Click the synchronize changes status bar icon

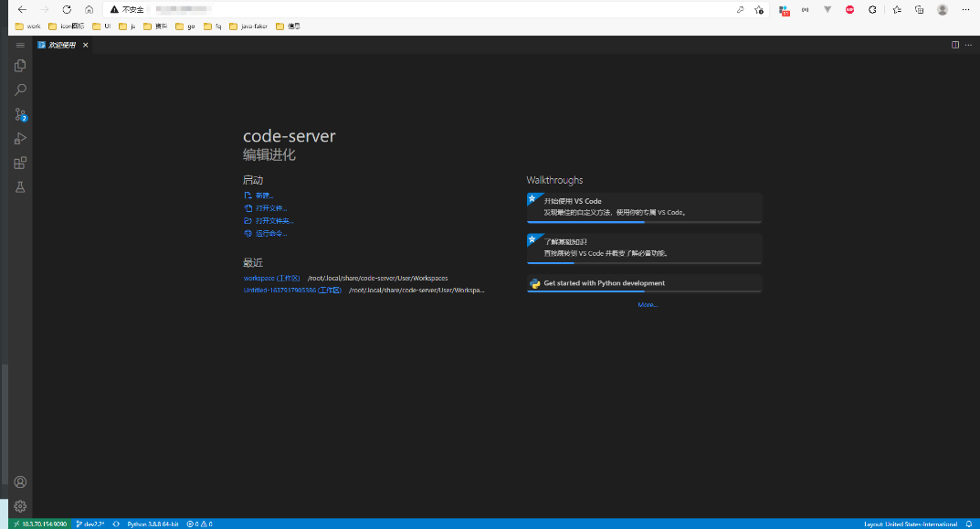116,524
